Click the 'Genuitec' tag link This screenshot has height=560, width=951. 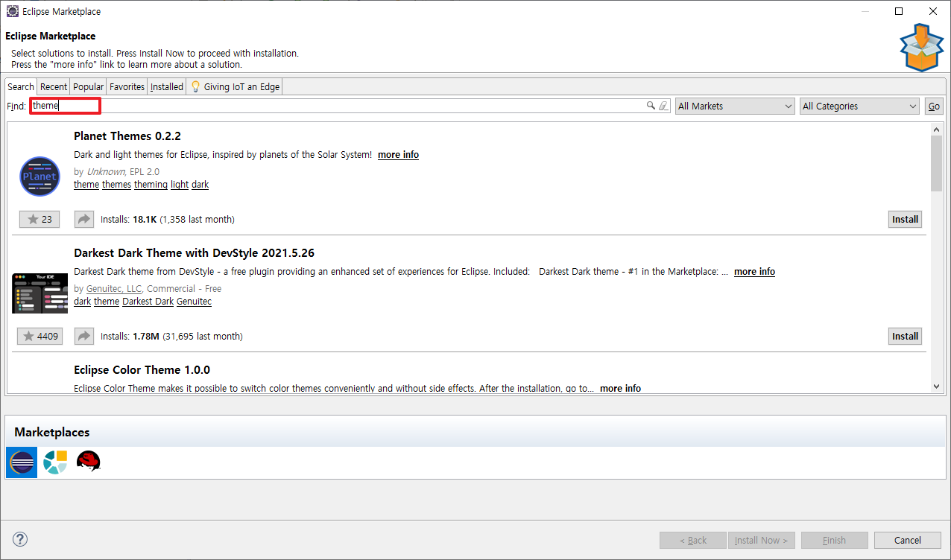(194, 302)
